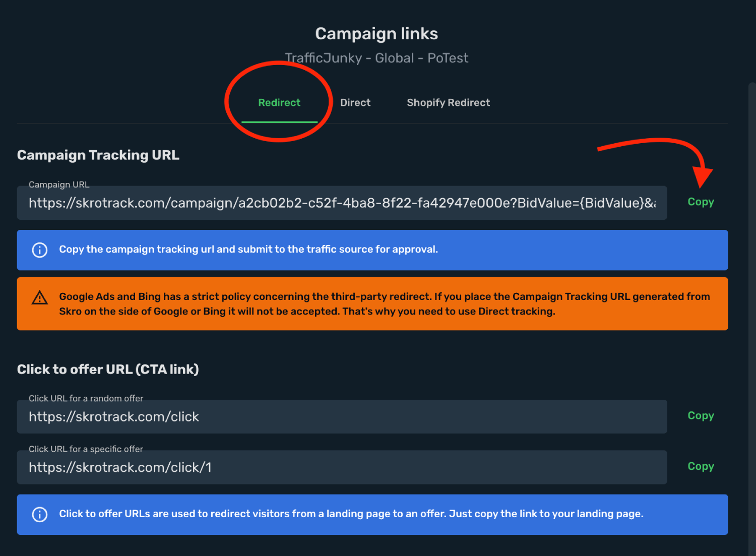Click the 'Campaign links' heading

coord(376,34)
